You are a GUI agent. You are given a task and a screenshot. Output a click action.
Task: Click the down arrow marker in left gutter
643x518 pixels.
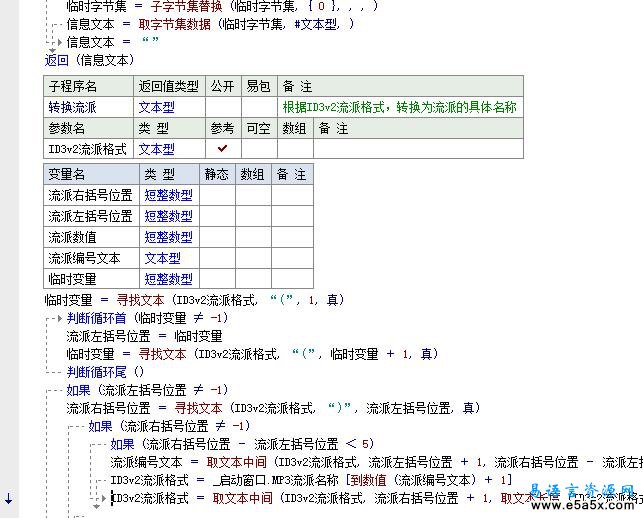(8, 499)
